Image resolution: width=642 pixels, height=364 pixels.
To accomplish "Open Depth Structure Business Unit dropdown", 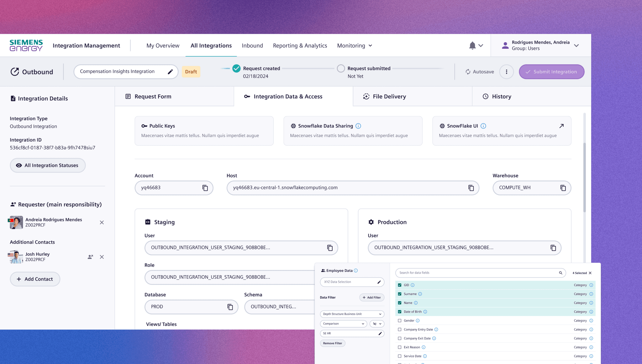I will [352, 314].
